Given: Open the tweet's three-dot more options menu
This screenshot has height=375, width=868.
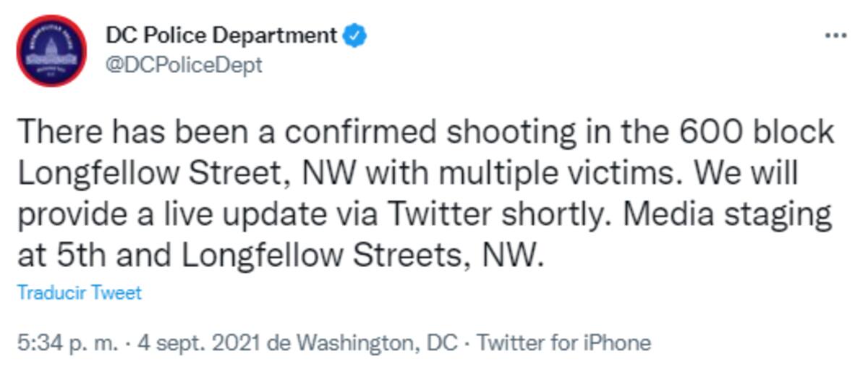Looking at the screenshot, I should pyautogui.click(x=835, y=35).
